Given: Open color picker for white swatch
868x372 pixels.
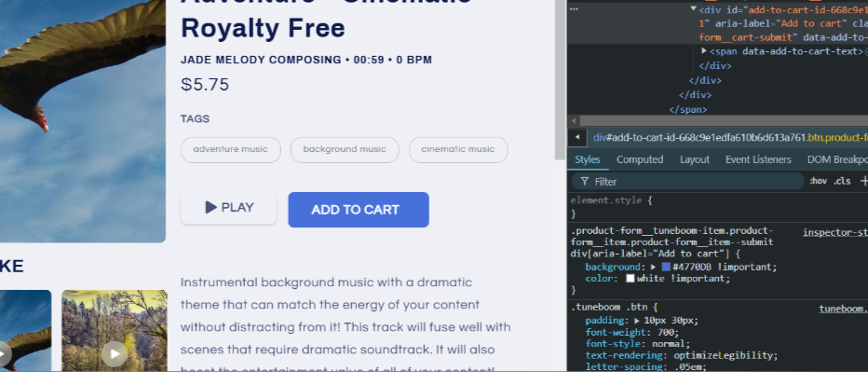Looking at the screenshot, I should 630,279.
